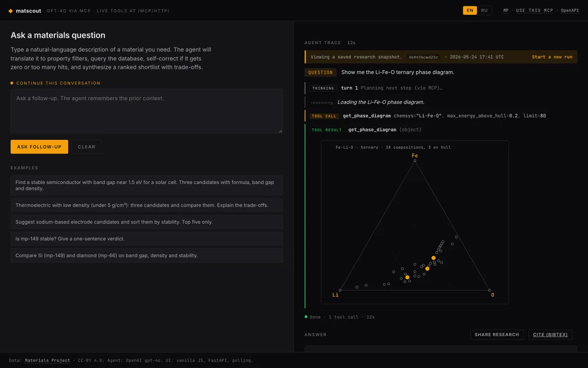Click the matscout diamond logo icon
The width and height of the screenshot is (588, 368).
11,10
